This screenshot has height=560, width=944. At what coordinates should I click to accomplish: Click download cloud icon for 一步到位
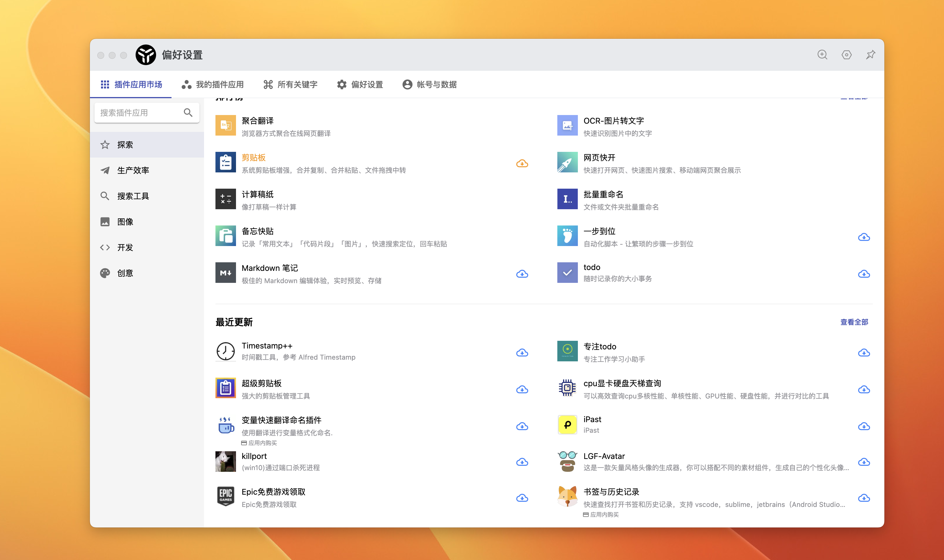tap(864, 237)
